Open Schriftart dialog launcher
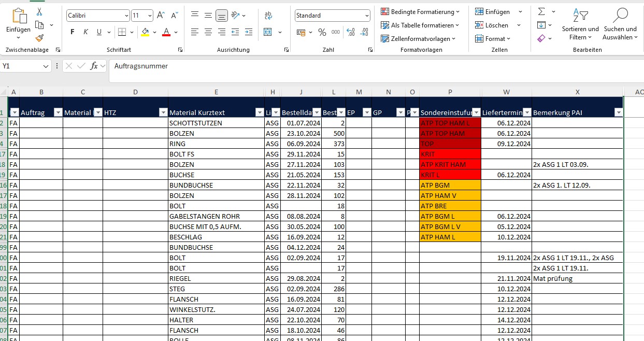Viewport: 644px width, 341px height. tap(180, 50)
